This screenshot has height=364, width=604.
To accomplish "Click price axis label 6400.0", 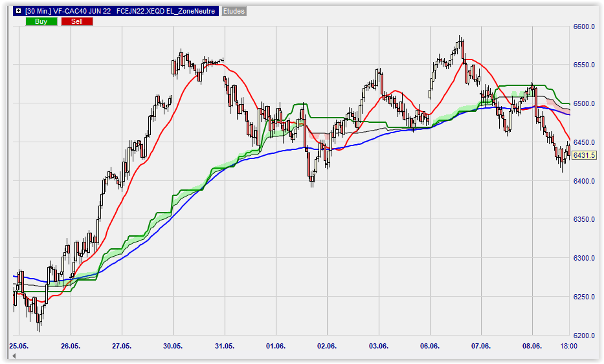I will [x=584, y=181].
